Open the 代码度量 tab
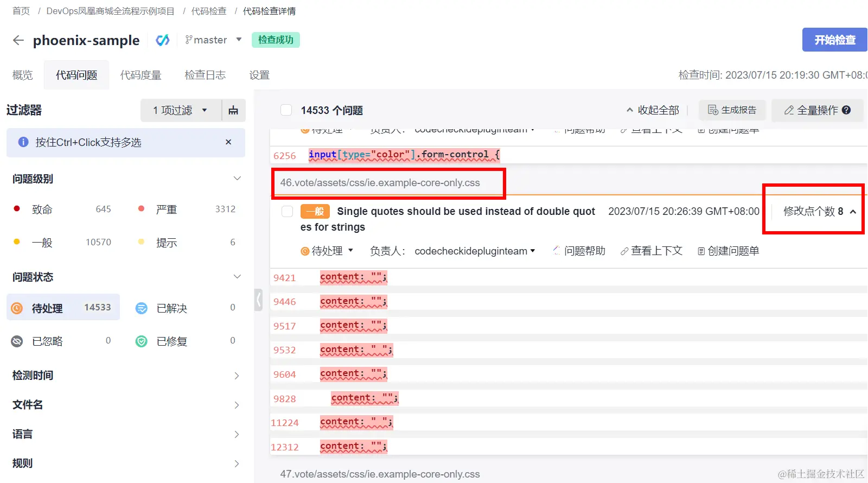868x483 pixels. pyautogui.click(x=141, y=75)
